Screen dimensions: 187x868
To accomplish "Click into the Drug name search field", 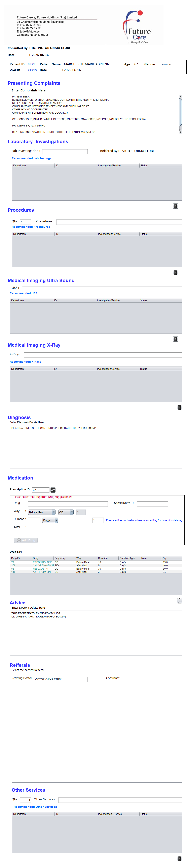I will click(68, 504).
